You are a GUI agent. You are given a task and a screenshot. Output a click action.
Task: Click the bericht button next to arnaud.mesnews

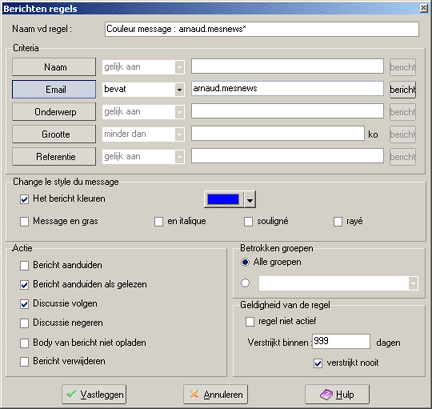[403, 89]
